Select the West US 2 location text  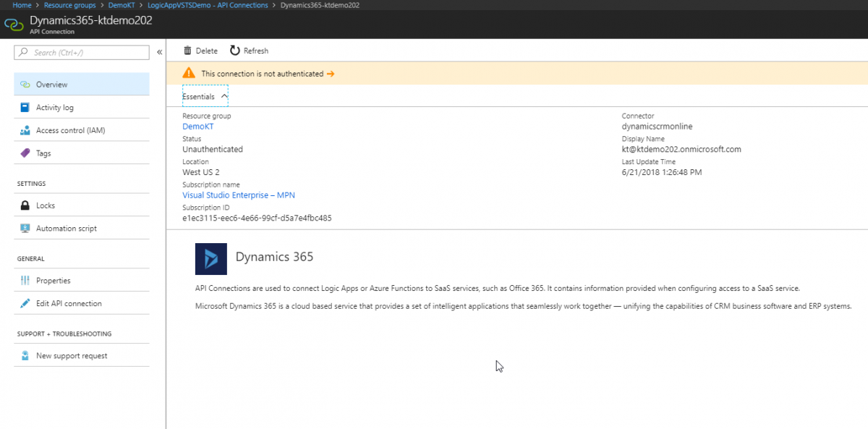click(x=201, y=172)
